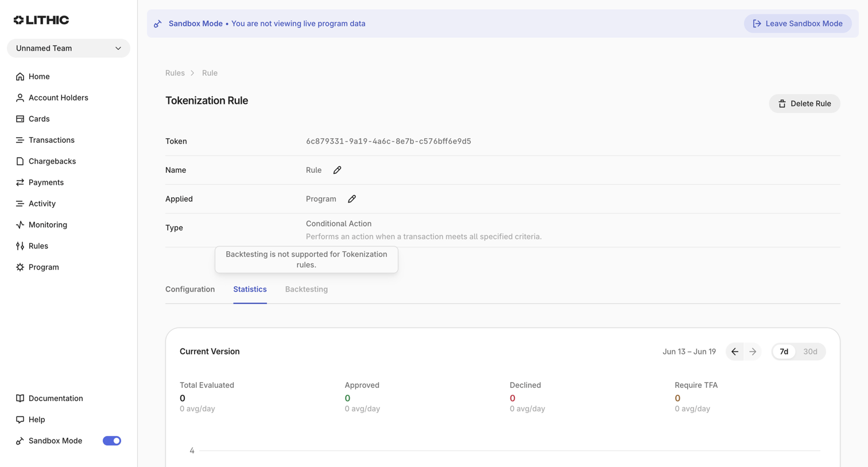868x467 pixels.
Task: Click the Sandbox Mode sidebar icon
Action: (x=20, y=441)
